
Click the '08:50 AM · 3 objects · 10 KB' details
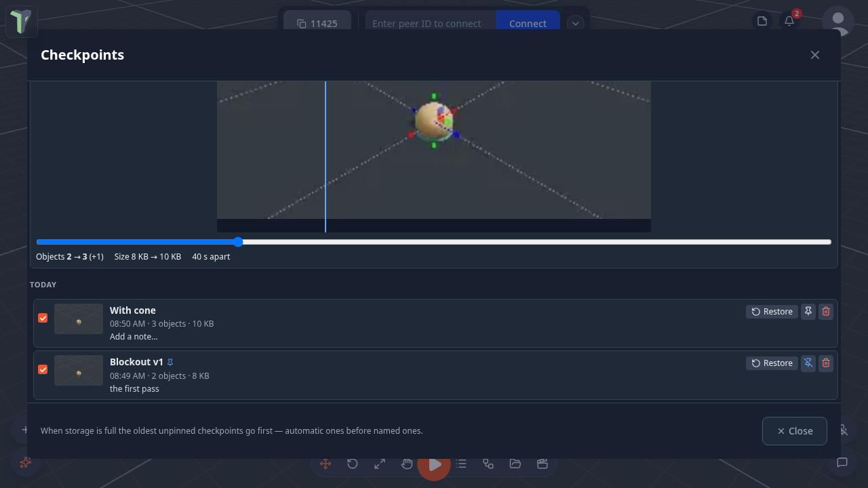[162, 324]
